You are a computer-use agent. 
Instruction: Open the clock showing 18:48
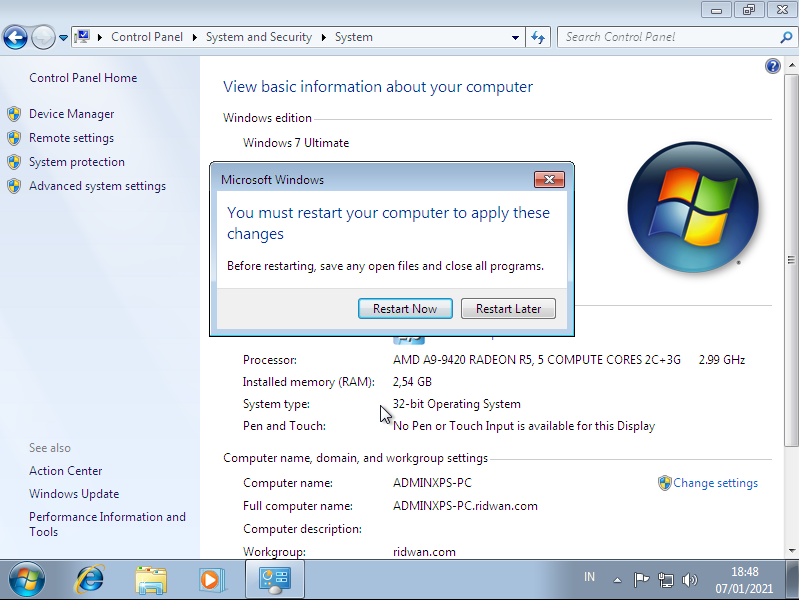744,580
